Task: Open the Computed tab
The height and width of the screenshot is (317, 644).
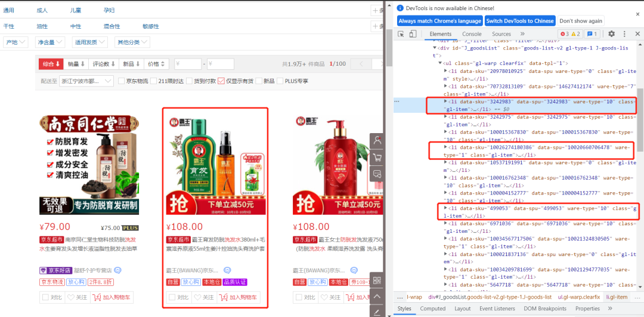Action: pos(432,309)
